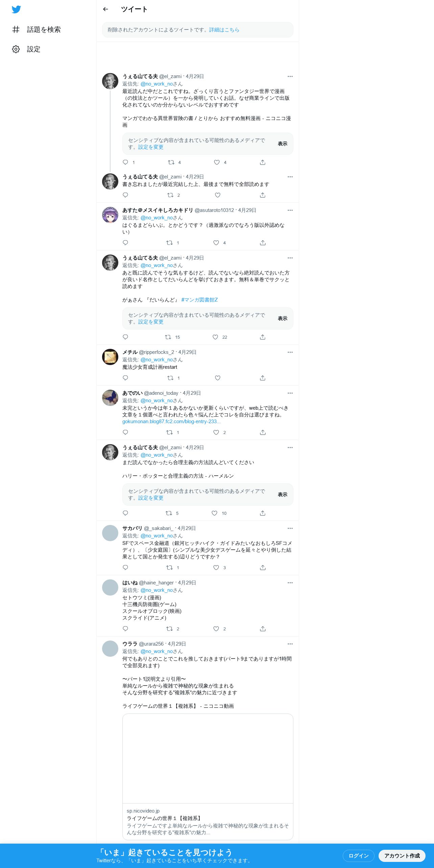Retweet the あすた@メスイキしろカキドリ tweet

click(170, 243)
